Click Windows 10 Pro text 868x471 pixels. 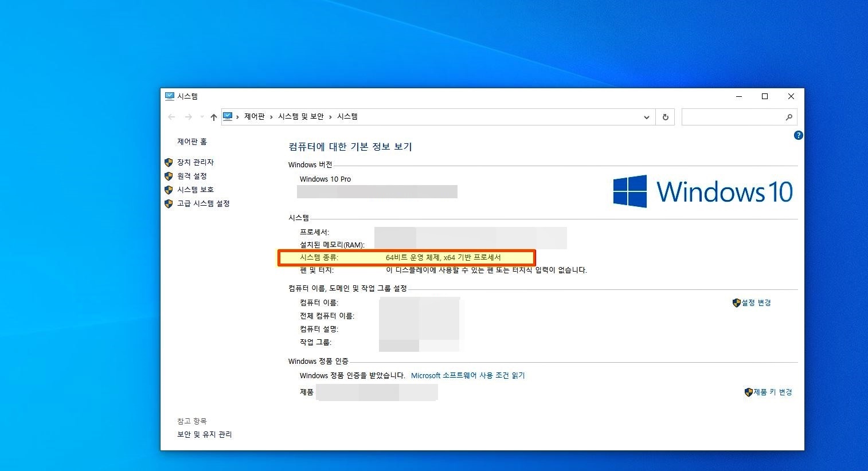[325, 179]
